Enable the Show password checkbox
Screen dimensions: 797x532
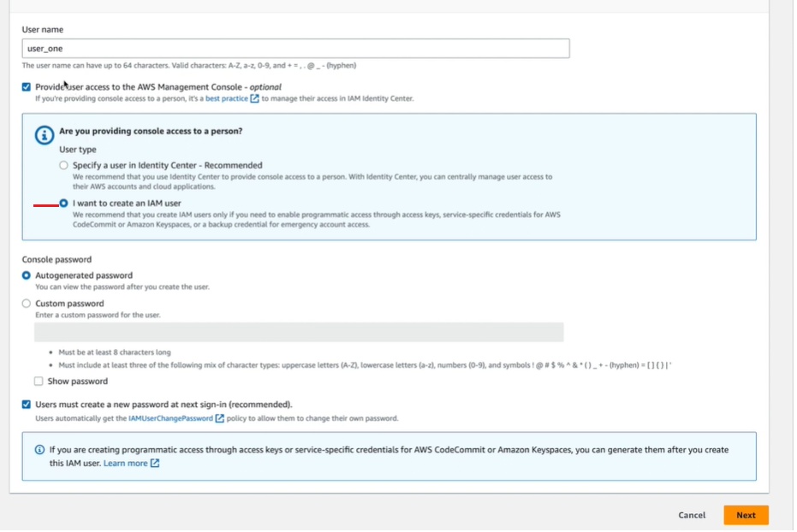pyautogui.click(x=39, y=381)
